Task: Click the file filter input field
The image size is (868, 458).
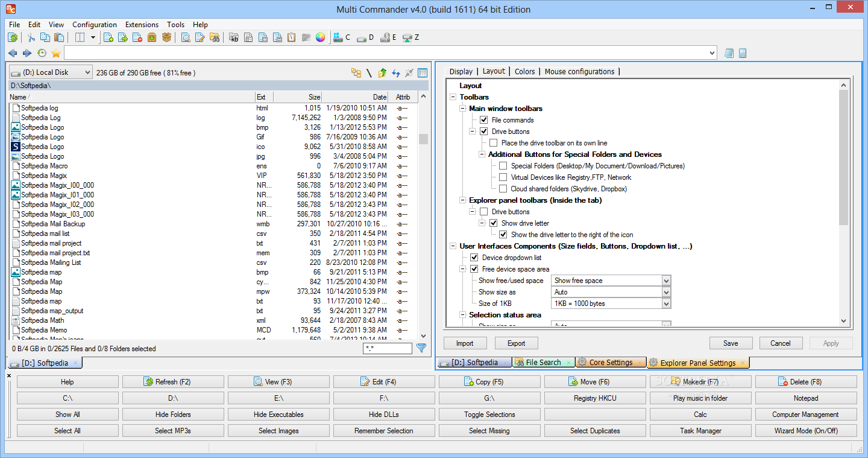Action: click(387, 349)
